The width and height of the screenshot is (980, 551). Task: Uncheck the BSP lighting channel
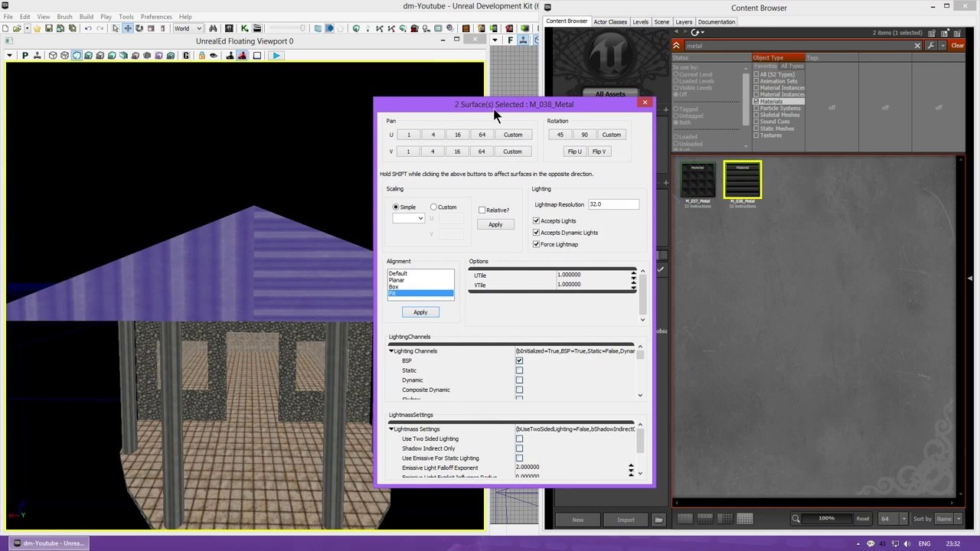point(519,360)
